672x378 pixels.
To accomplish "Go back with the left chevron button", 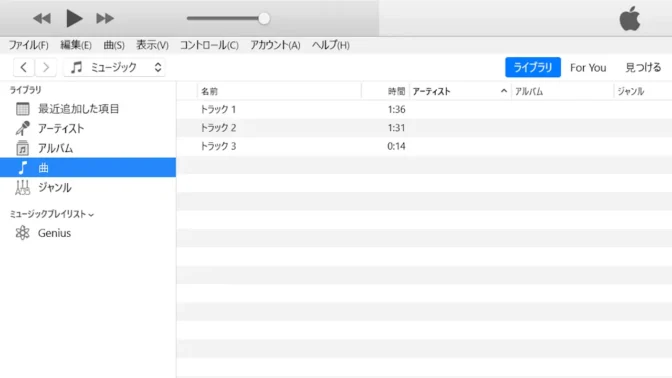I will click(x=24, y=67).
